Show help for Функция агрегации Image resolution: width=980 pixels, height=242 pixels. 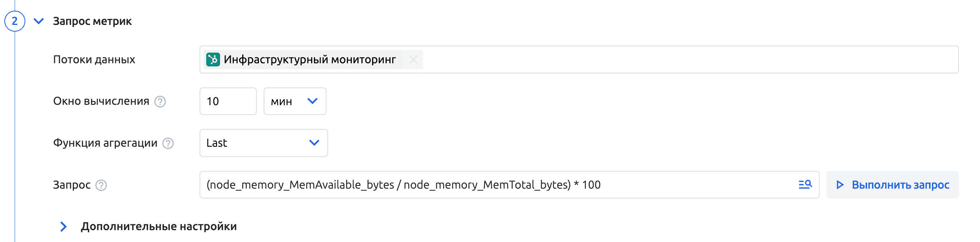(x=168, y=143)
